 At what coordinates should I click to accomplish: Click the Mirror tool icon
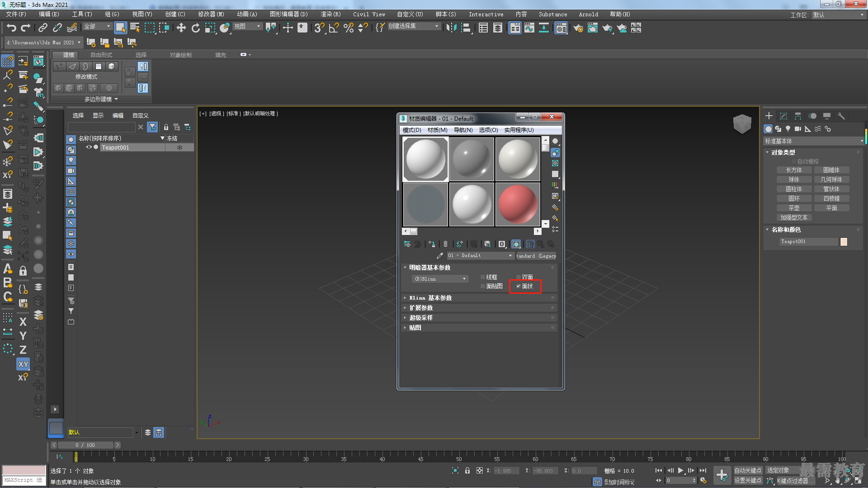(x=451, y=28)
